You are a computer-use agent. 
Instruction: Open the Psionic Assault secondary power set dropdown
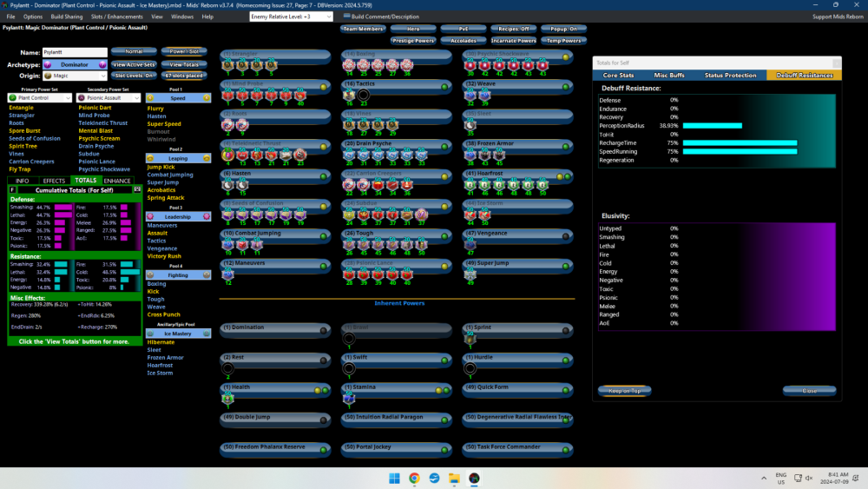pos(108,98)
